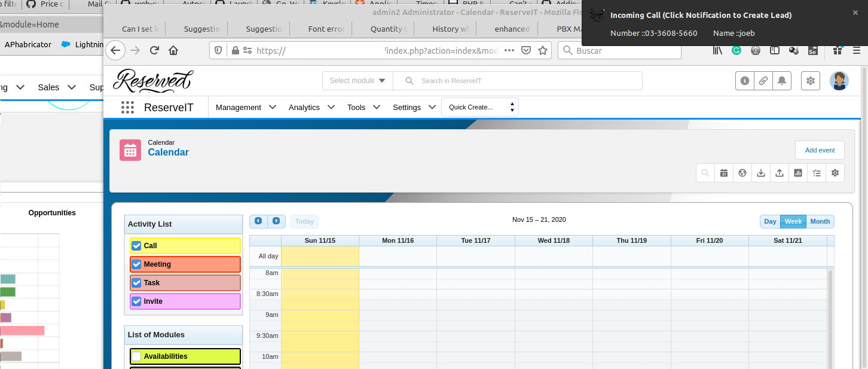This screenshot has height=369, width=868.
Task: Uncheck the Call activity checkbox
Action: click(136, 246)
